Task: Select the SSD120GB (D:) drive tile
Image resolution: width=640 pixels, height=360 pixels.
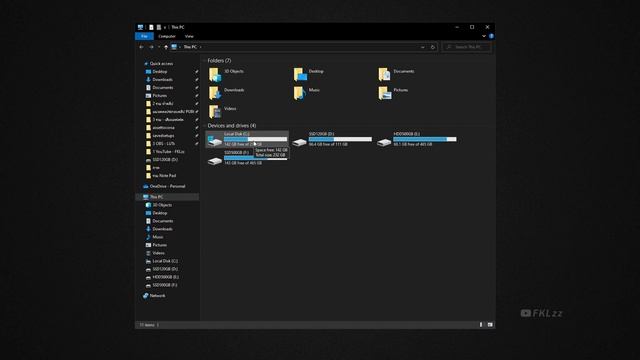Action: coord(332,139)
